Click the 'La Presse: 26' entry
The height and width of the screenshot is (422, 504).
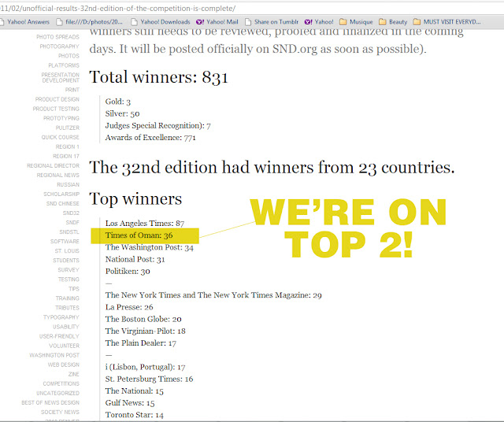[129, 307]
